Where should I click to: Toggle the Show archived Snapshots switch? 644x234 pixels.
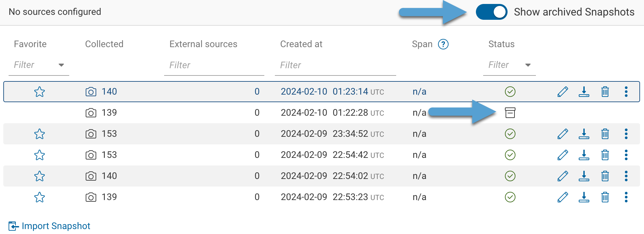click(x=491, y=12)
